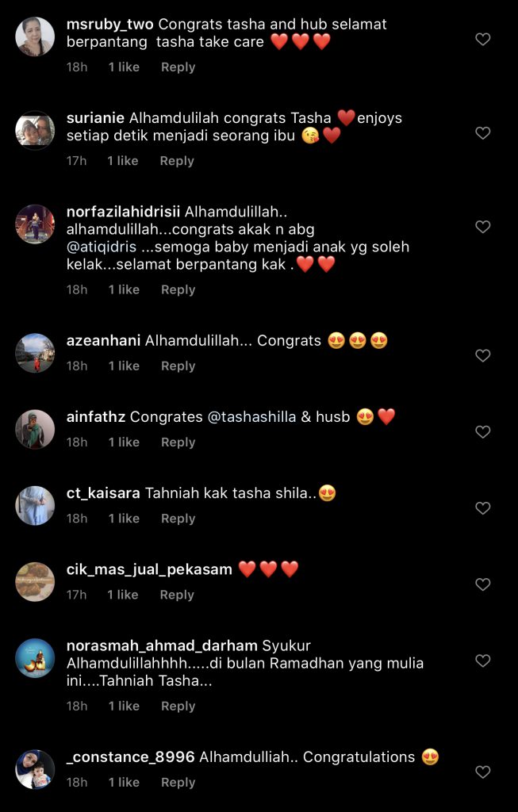Like _constance_8996's comment with heart
This screenshot has height=812, width=518.
(483, 772)
